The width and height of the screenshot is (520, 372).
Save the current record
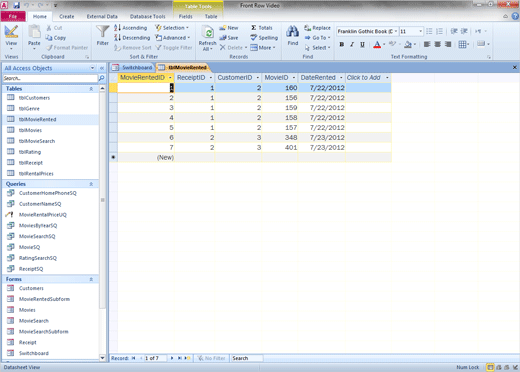[229, 38]
